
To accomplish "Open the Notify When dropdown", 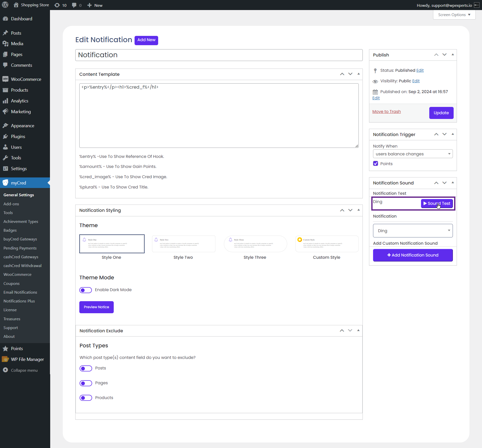I will (413, 154).
